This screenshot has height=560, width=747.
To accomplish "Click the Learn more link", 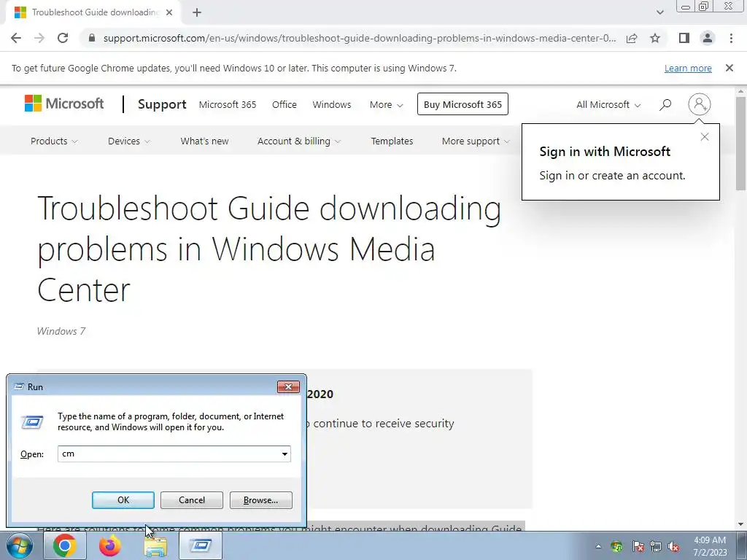I will [x=688, y=68].
